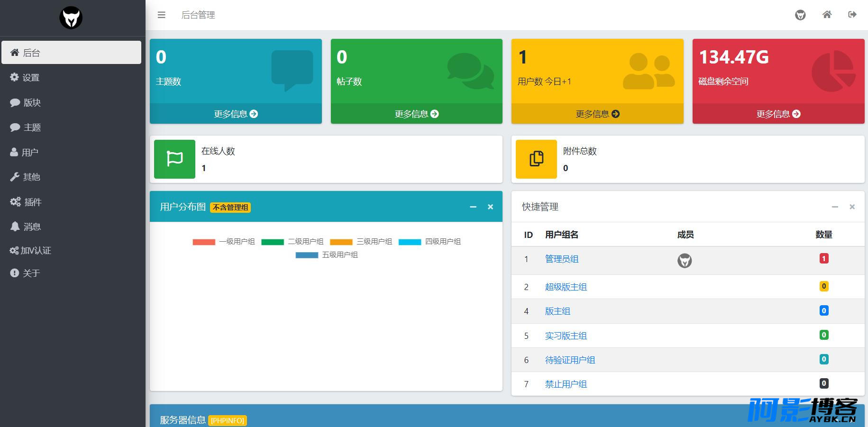Click green count badge for 实习版主组
This screenshot has height=427, width=868.
pos(824,335)
